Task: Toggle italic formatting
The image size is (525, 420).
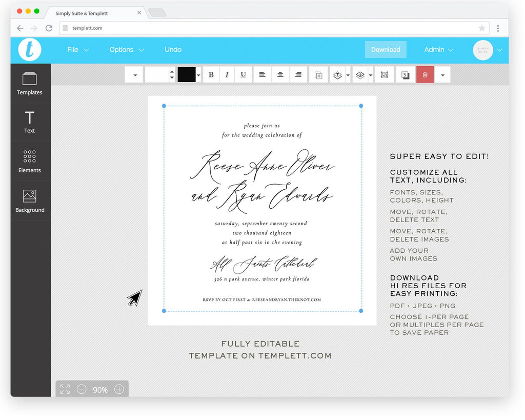Action: coord(227,75)
